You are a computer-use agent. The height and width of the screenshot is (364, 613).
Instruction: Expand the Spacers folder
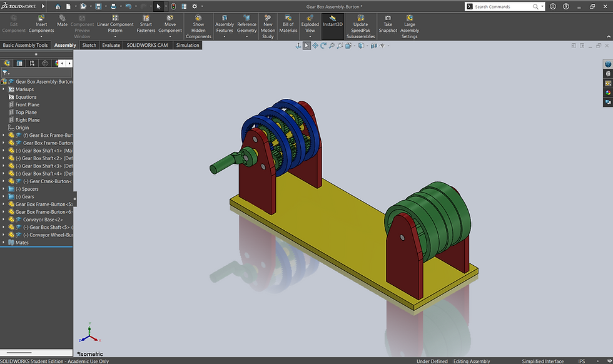(x=4, y=189)
